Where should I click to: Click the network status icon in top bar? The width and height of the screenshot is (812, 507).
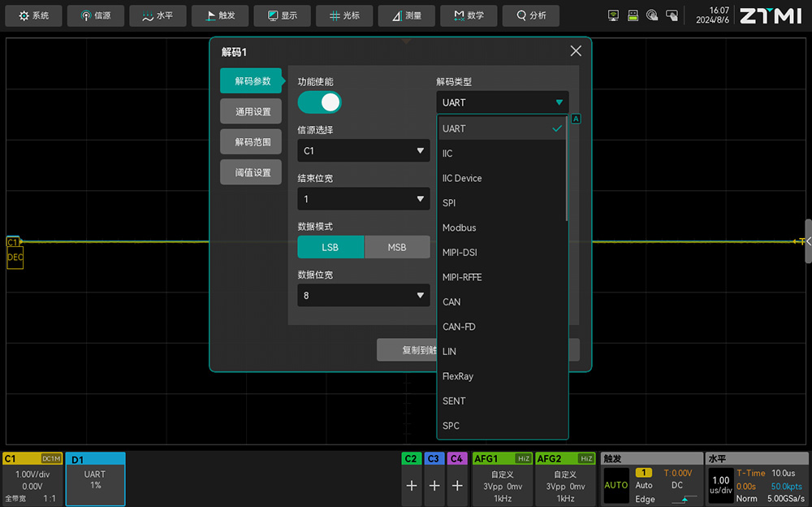pyautogui.click(x=614, y=15)
